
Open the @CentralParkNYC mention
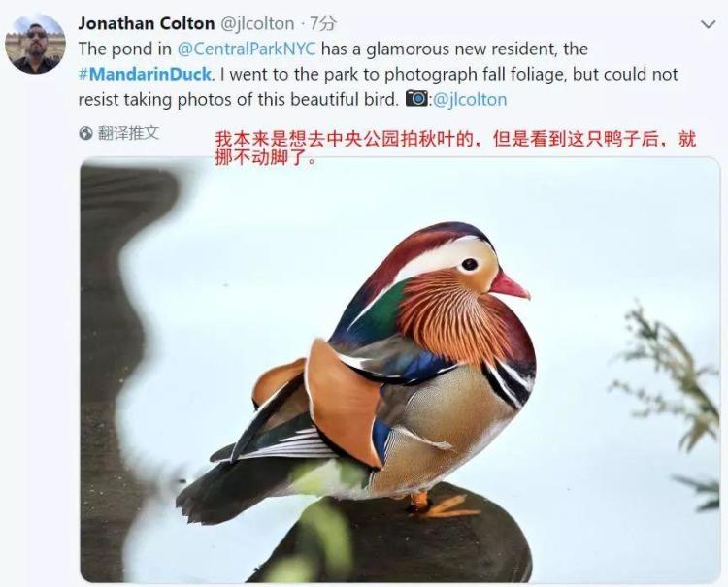click(247, 49)
